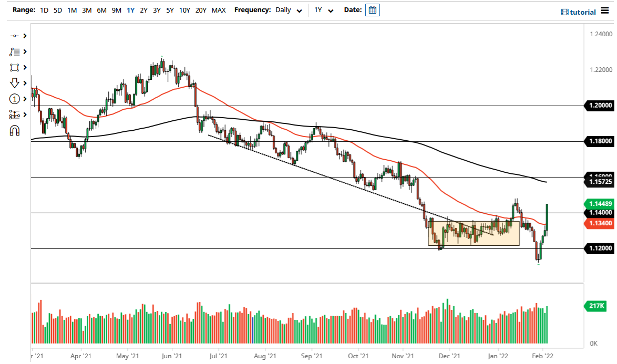Select the 5D range button
The image size is (617, 364).
tap(58, 10)
